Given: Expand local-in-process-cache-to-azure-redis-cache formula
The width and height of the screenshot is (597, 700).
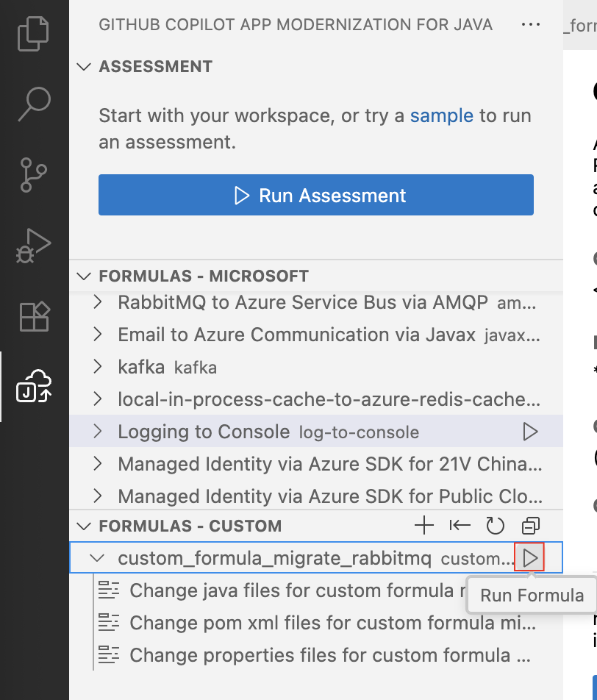Looking at the screenshot, I should coord(97,399).
